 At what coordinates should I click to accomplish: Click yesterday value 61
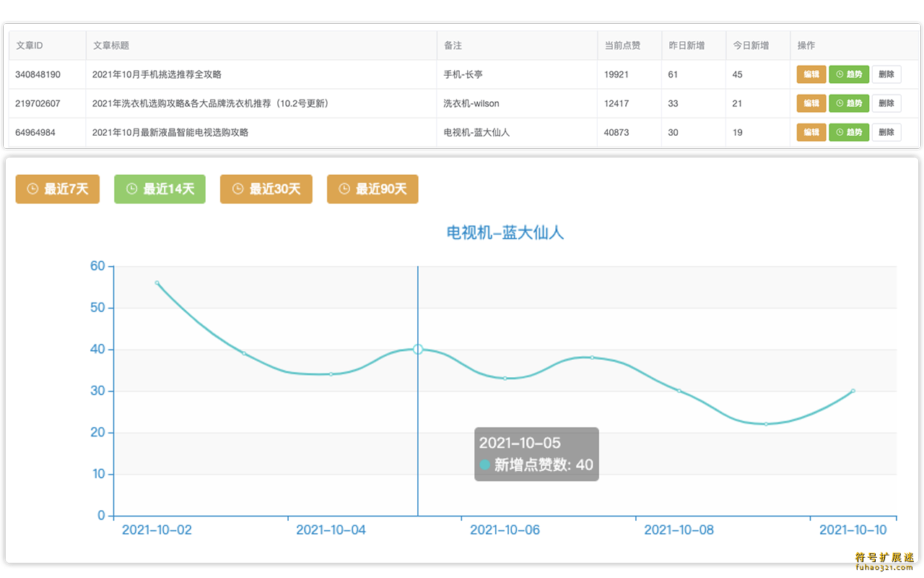click(673, 74)
